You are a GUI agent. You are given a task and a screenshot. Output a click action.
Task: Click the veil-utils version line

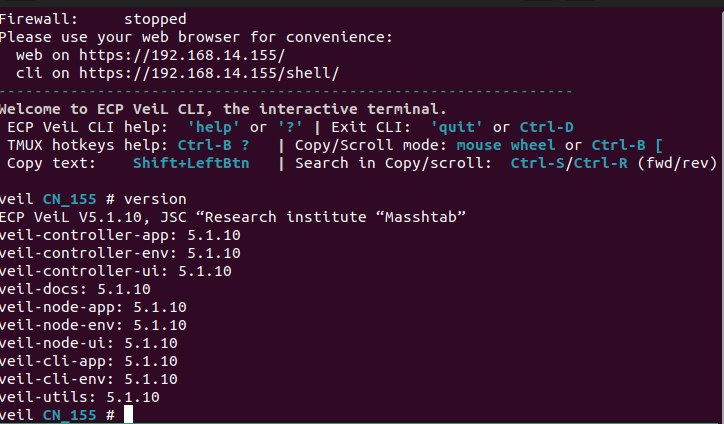click(x=80, y=397)
